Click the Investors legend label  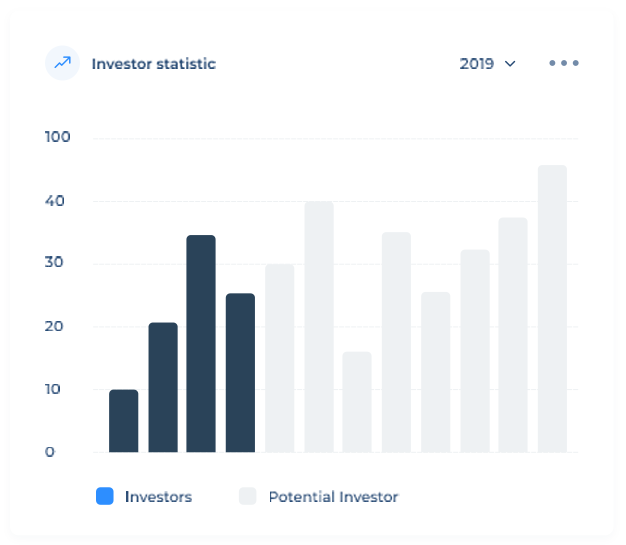tap(158, 496)
